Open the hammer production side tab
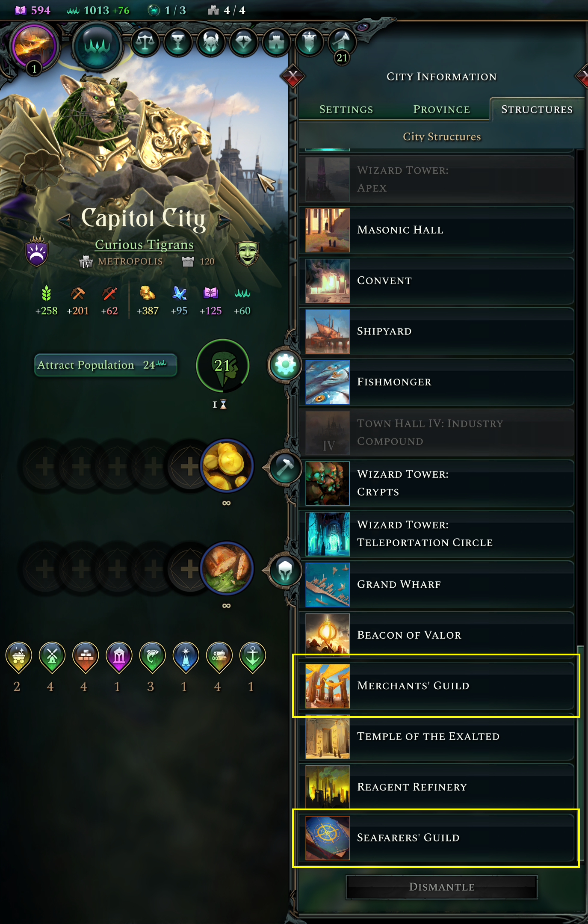The height and width of the screenshot is (924, 588). 285,467
